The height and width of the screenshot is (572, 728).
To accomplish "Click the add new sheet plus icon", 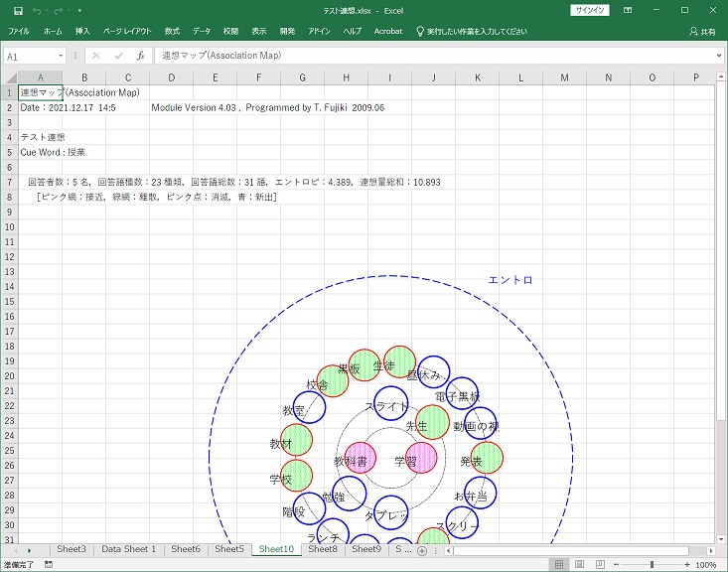I will click(422, 550).
